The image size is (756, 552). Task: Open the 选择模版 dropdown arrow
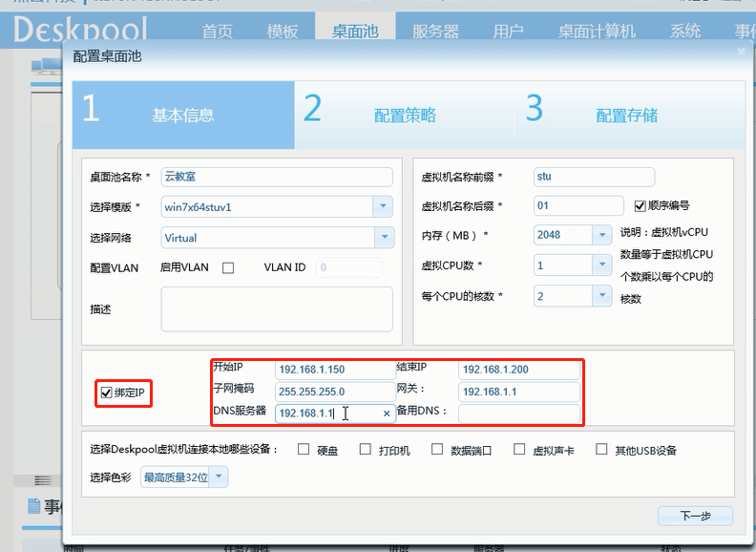[383, 206]
